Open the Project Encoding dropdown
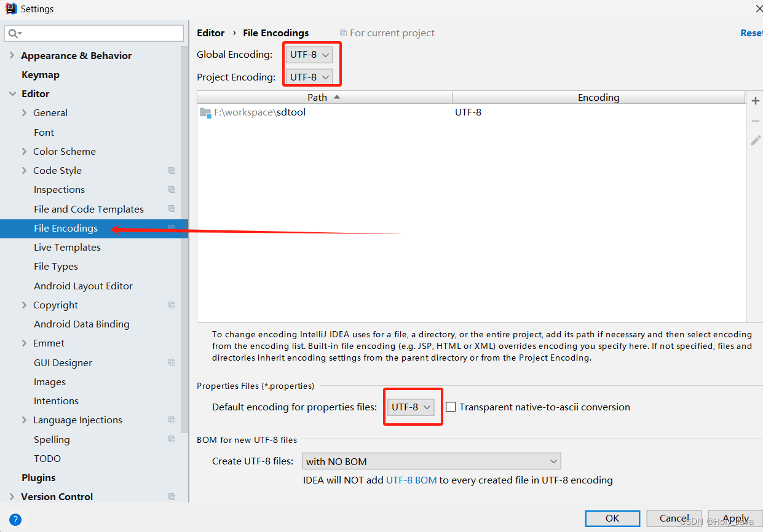Image resolution: width=763 pixels, height=532 pixels. click(x=310, y=77)
